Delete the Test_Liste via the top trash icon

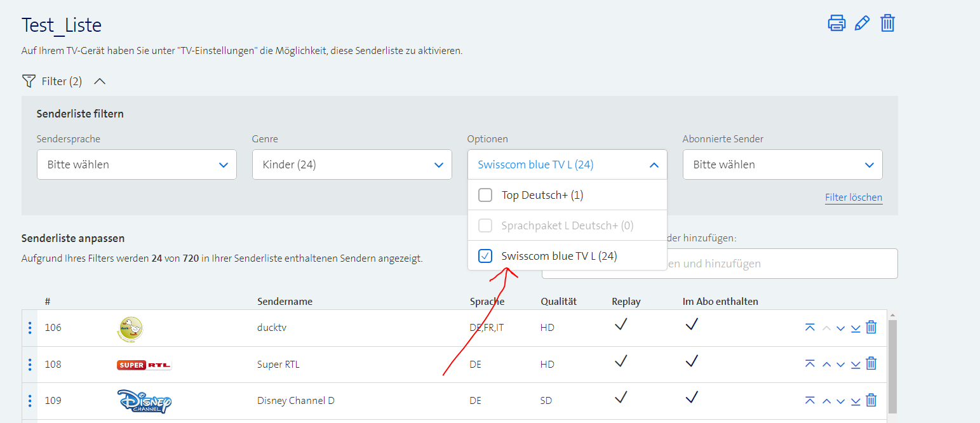887,22
